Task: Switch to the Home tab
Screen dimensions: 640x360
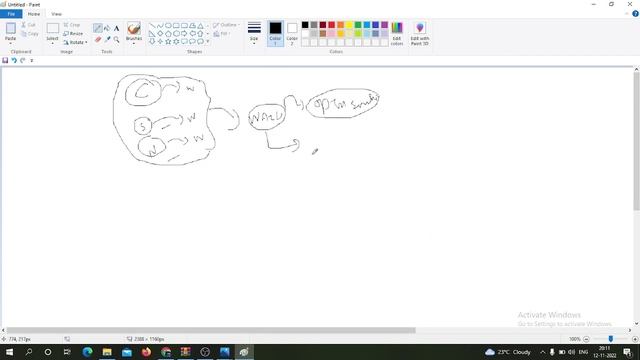Action: (x=34, y=14)
